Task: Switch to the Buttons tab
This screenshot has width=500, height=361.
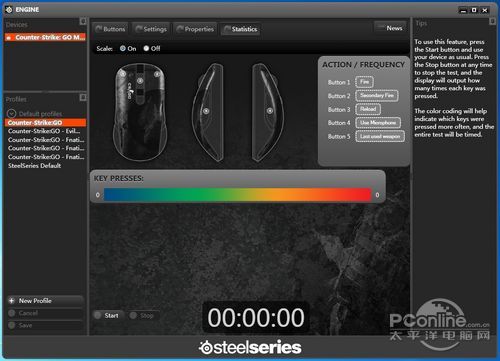Action: (x=110, y=29)
